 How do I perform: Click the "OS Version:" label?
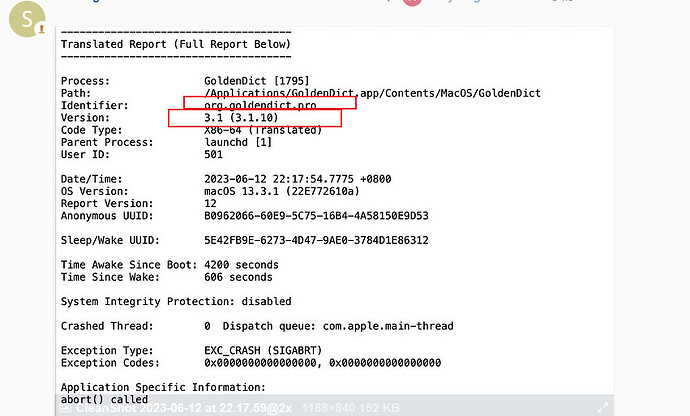point(95,191)
